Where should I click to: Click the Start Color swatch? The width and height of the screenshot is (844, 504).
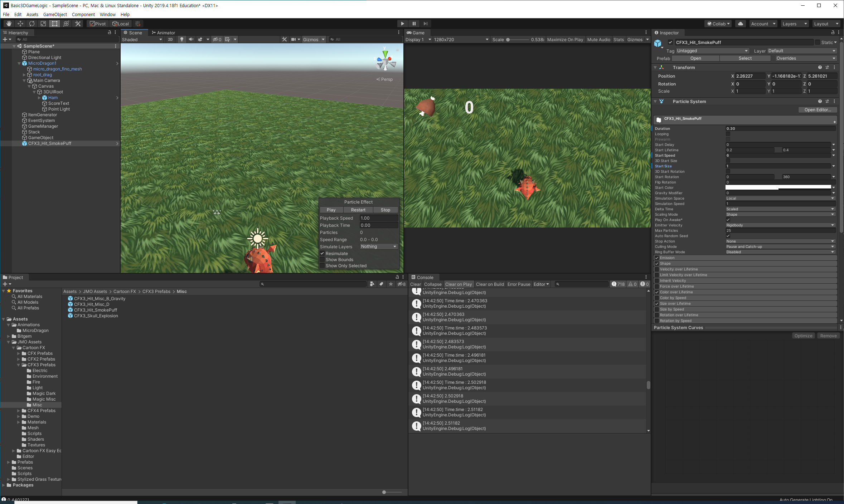778,187
